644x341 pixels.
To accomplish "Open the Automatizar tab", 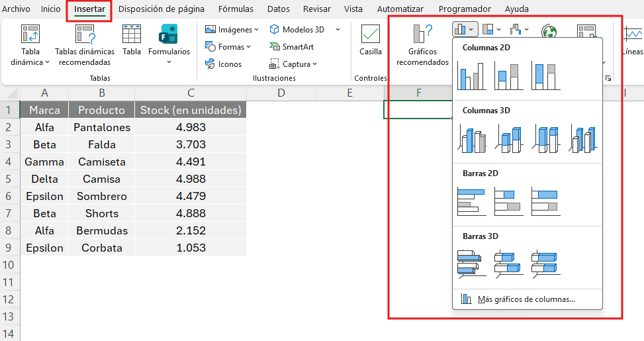I will tap(400, 9).
